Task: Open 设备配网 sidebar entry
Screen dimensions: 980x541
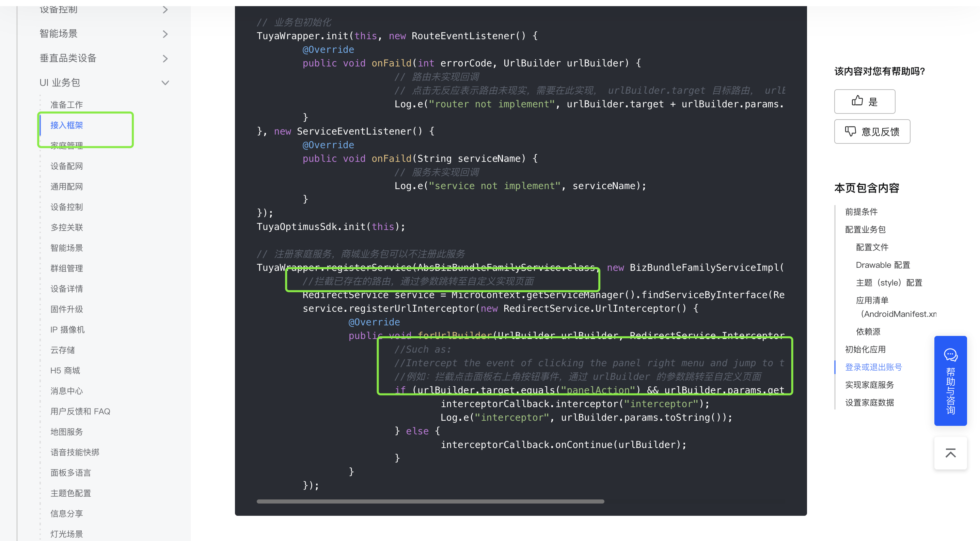Action: 67,166
